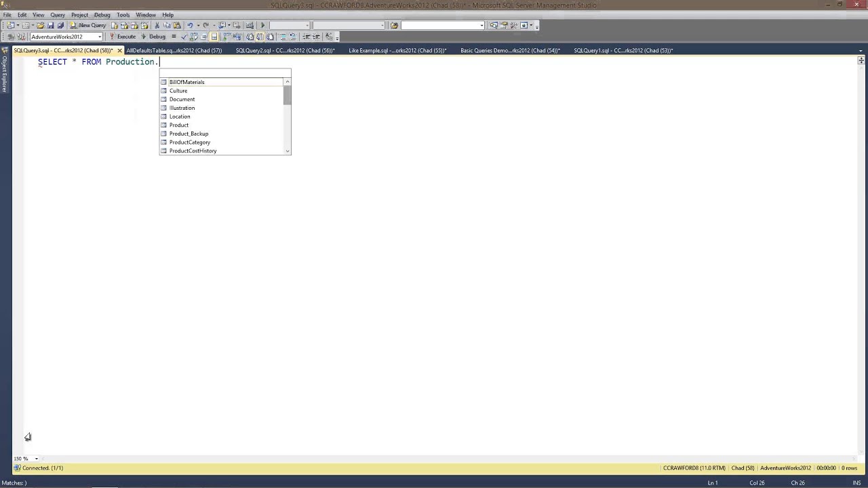The image size is (868, 488).
Task: Open the Project menu
Action: pyautogui.click(x=79, y=14)
